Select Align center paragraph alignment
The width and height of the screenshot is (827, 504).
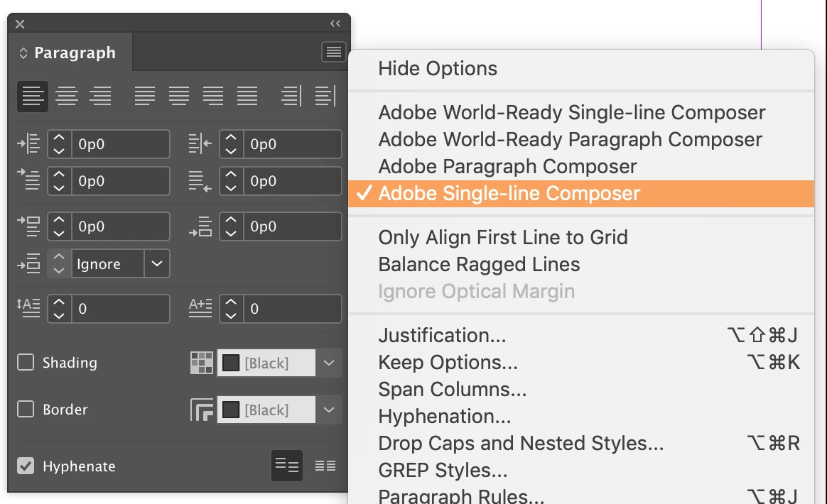[67, 97]
